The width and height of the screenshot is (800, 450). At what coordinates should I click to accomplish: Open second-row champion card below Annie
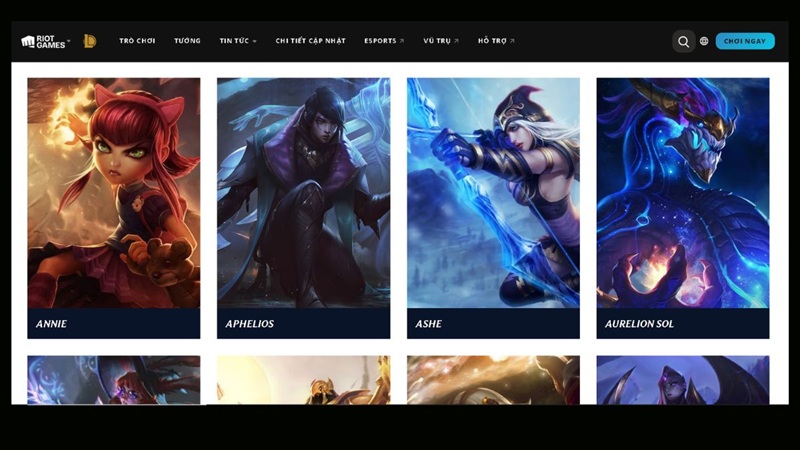[x=114, y=380]
